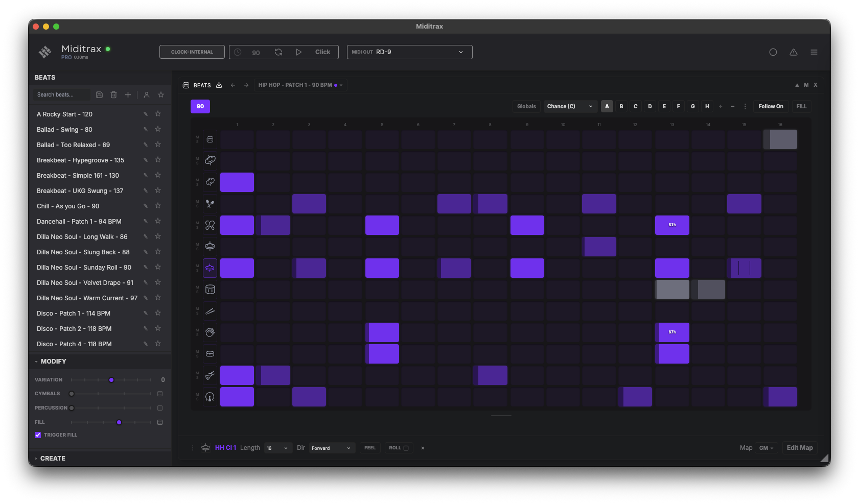859x504 pixels.
Task: Click the plus icon in Beats panel toolbar
Action: click(x=128, y=94)
